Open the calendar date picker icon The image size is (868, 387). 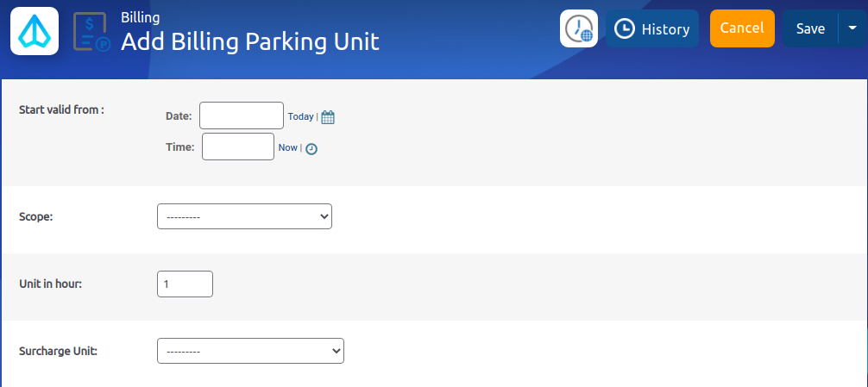tap(328, 117)
